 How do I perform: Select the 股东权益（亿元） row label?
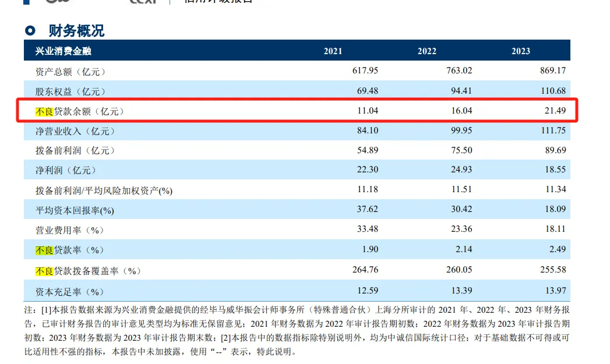(x=70, y=91)
